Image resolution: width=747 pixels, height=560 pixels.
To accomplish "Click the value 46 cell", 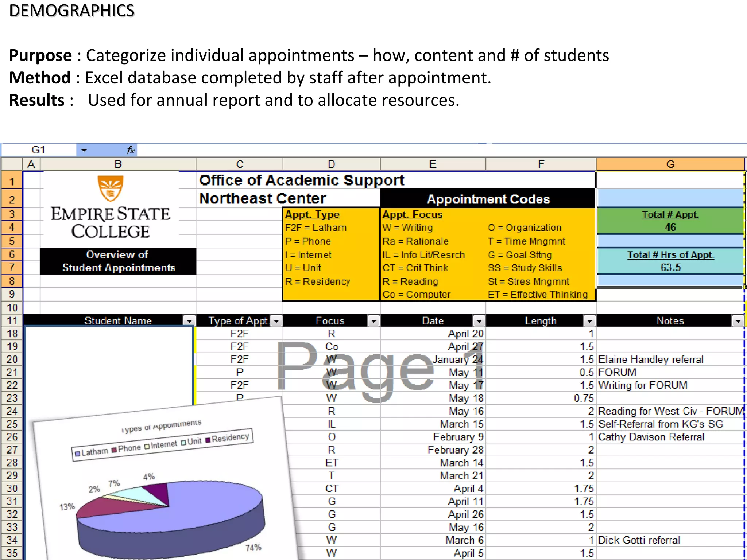I will click(670, 227).
